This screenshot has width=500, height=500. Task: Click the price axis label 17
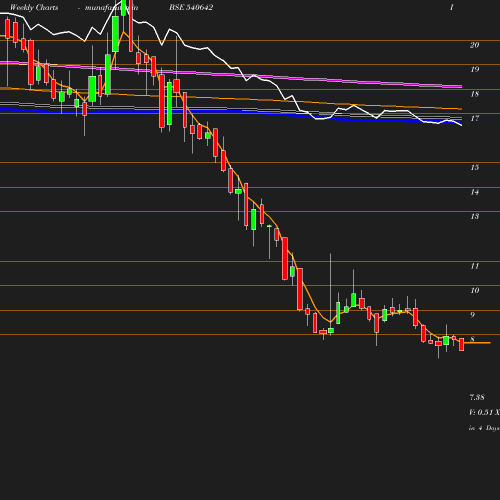point(475,118)
